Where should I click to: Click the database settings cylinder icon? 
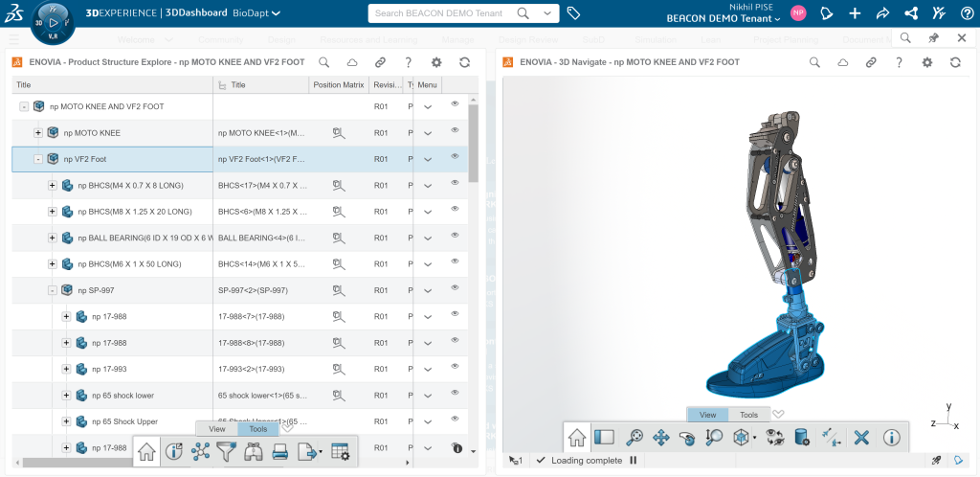[x=802, y=437]
